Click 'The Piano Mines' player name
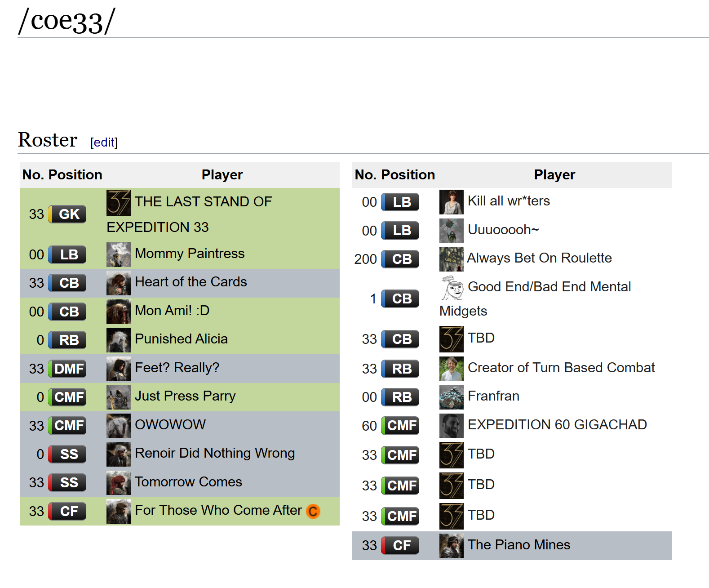Screen dimensions: 709x588 pyautogui.click(x=519, y=545)
